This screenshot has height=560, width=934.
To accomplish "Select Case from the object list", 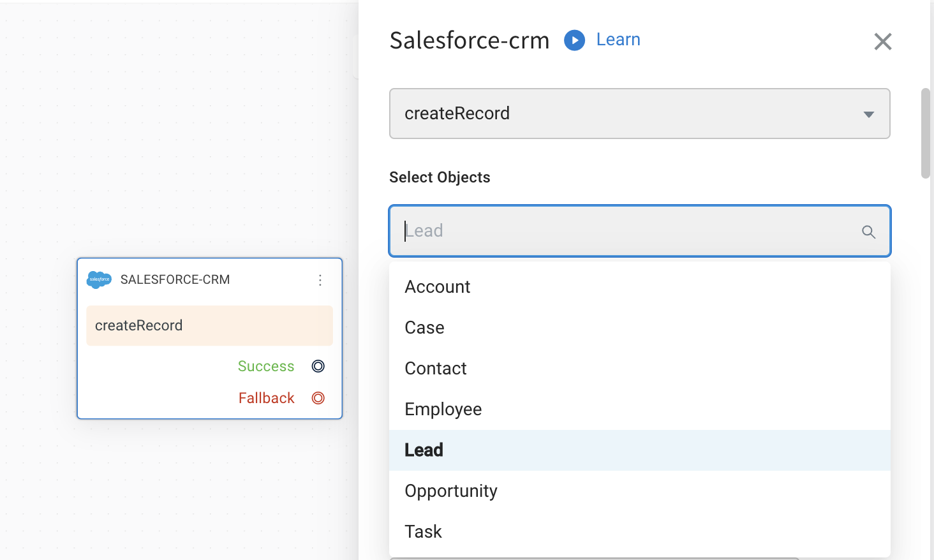I will pyautogui.click(x=640, y=328).
